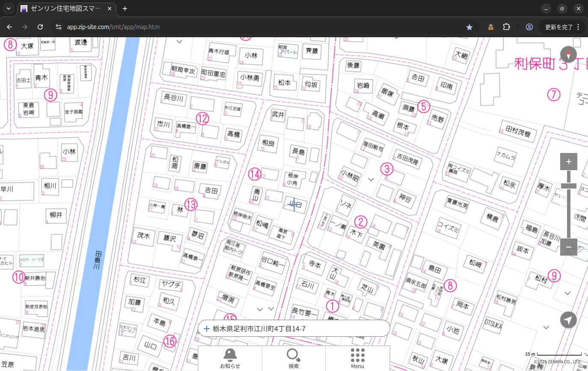Click the 相良 house label
This screenshot has width=588, height=371.
click(268, 143)
